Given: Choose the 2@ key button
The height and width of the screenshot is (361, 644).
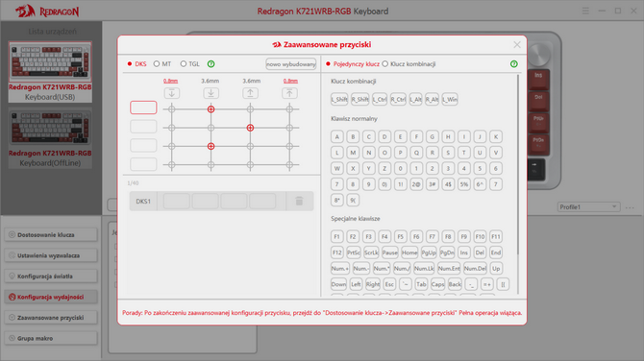Looking at the screenshot, I should [416, 184].
